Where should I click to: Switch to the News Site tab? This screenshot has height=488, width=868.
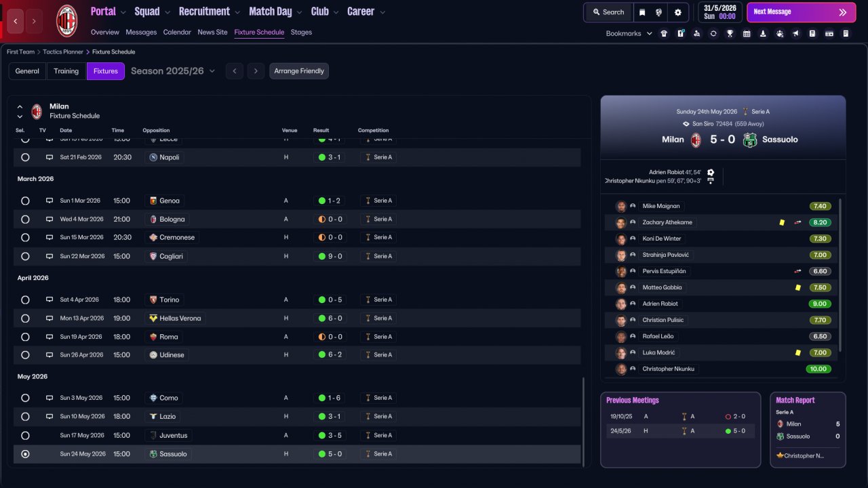[213, 33]
